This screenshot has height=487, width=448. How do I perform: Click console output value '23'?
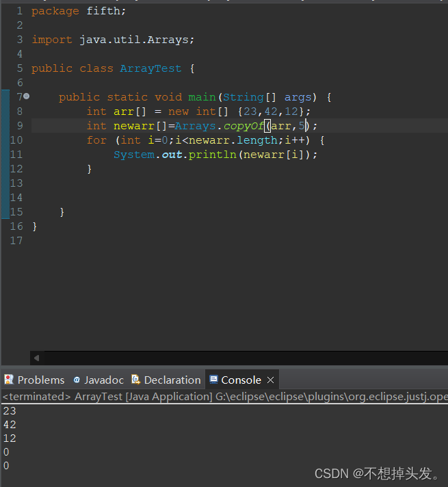click(x=10, y=411)
